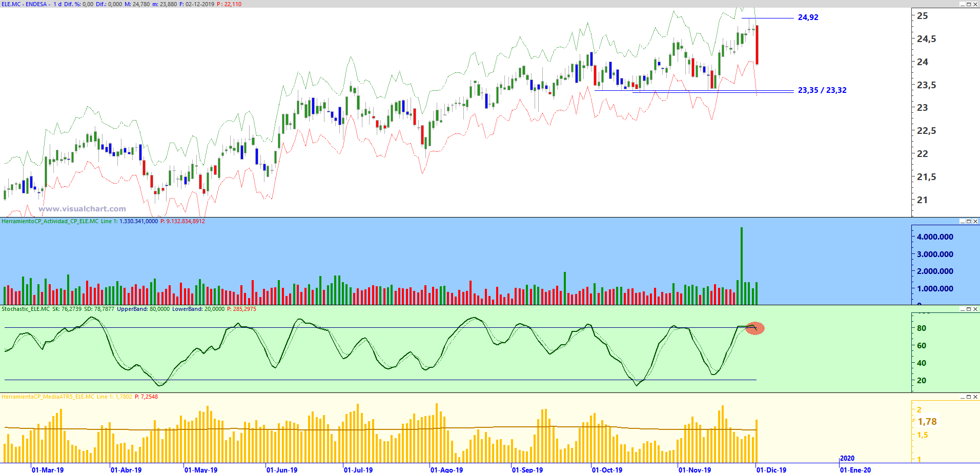Click the 24,5 price axis label
The width and height of the screenshot is (980, 473).
(x=926, y=39)
